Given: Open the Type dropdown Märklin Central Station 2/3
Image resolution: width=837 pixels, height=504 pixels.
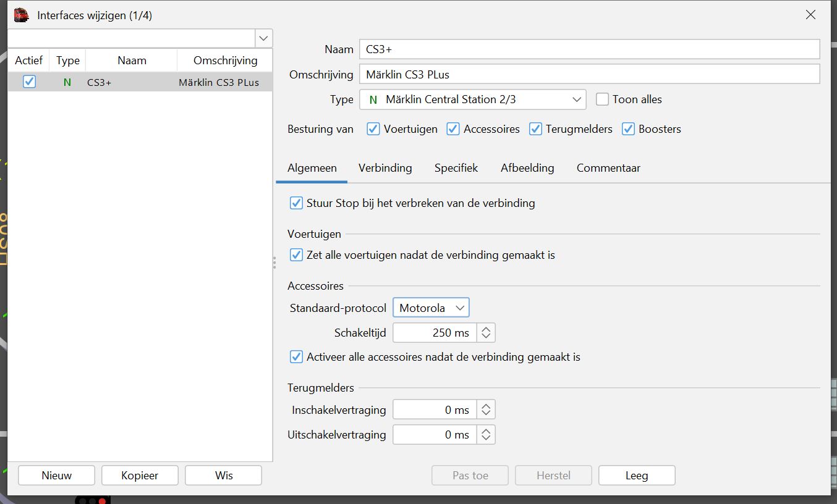Looking at the screenshot, I should (x=473, y=99).
